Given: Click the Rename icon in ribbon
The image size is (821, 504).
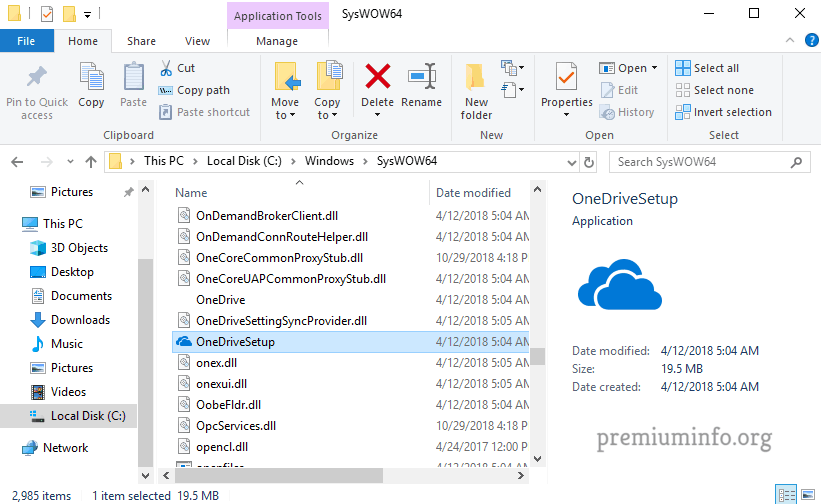Looking at the screenshot, I should pos(421,77).
